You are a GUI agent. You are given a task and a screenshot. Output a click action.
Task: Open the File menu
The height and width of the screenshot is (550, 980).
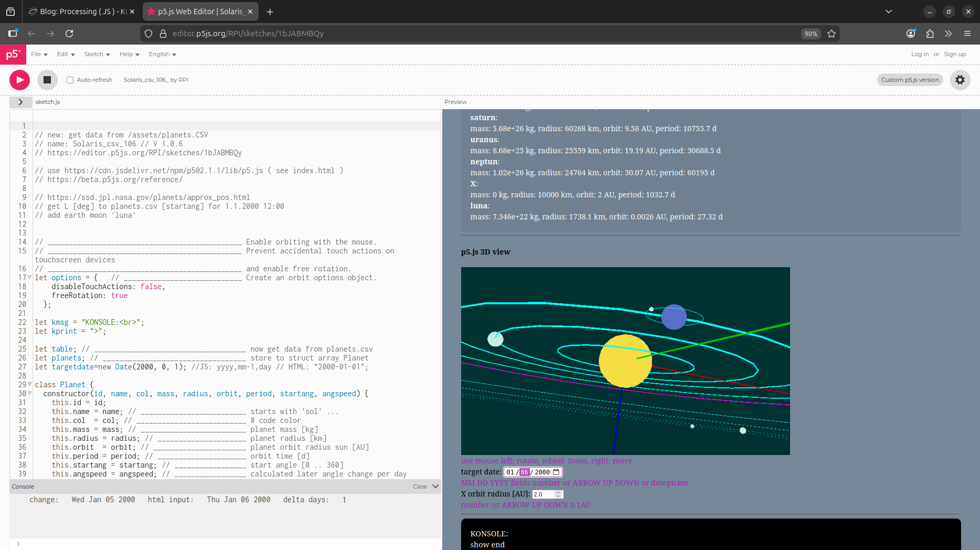coord(39,54)
